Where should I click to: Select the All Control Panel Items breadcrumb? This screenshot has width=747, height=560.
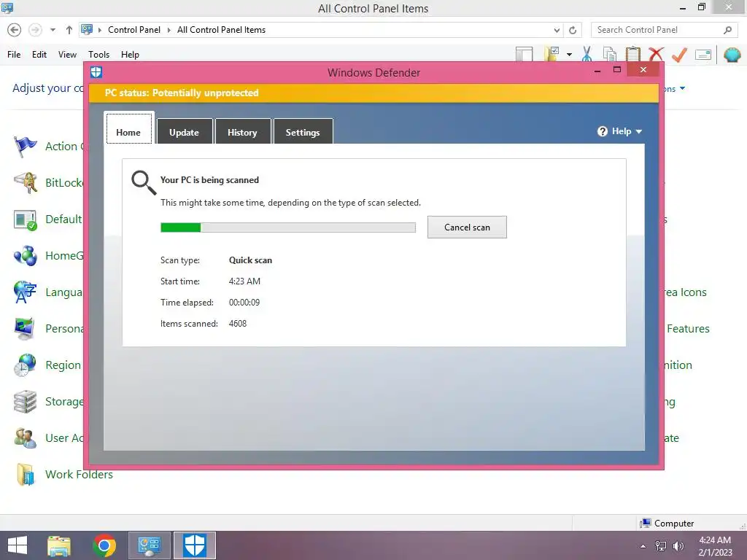tap(222, 29)
